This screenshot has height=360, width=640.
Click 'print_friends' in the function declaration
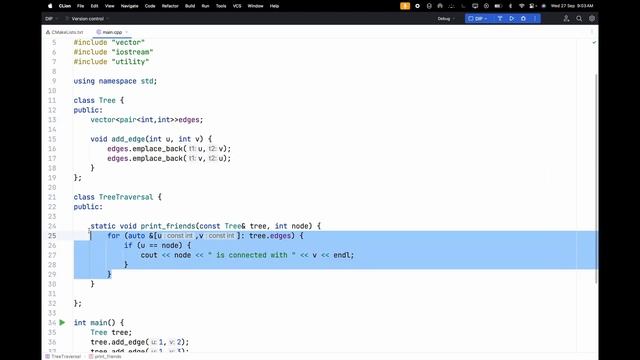pos(168,226)
